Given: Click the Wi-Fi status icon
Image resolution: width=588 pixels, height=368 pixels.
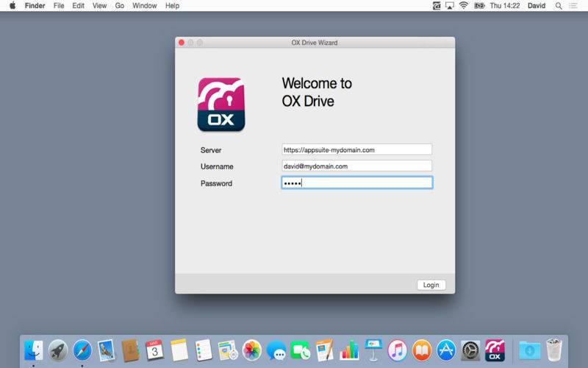Looking at the screenshot, I should tap(464, 5).
